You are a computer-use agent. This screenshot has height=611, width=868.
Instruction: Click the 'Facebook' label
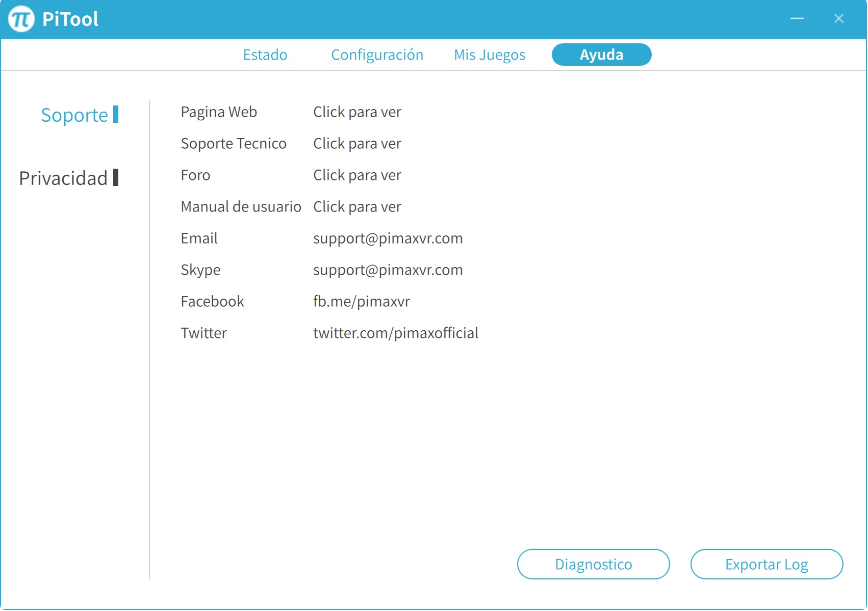[x=212, y=302]
